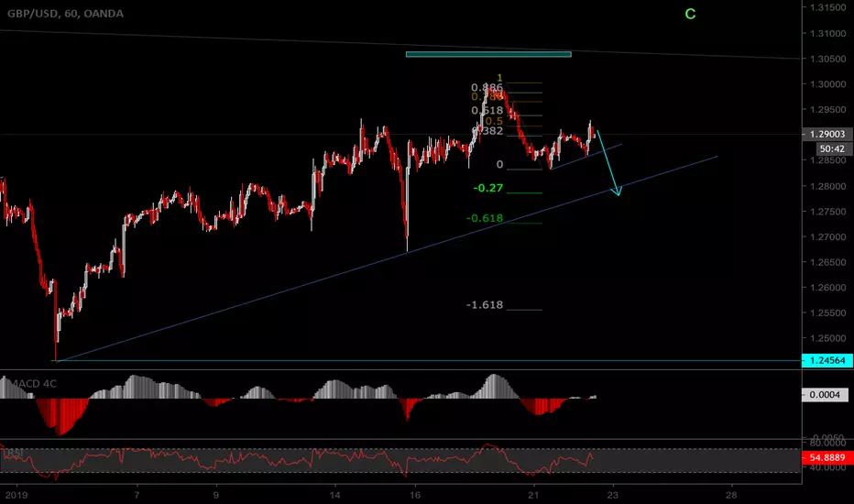Screen dimensions: 854x504
Task: Click the date label 21 on time axis
Action: pos(533,495)
